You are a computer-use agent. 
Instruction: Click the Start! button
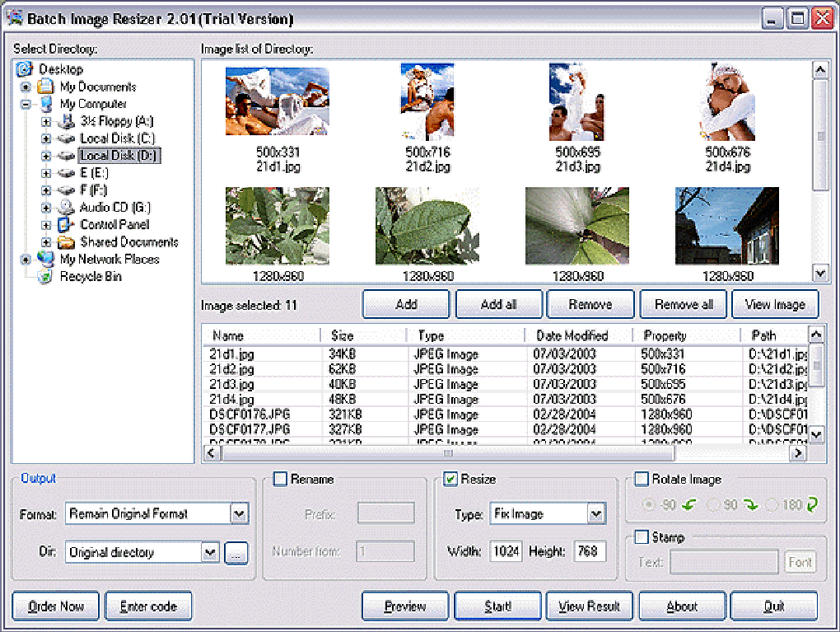[497, 606]
